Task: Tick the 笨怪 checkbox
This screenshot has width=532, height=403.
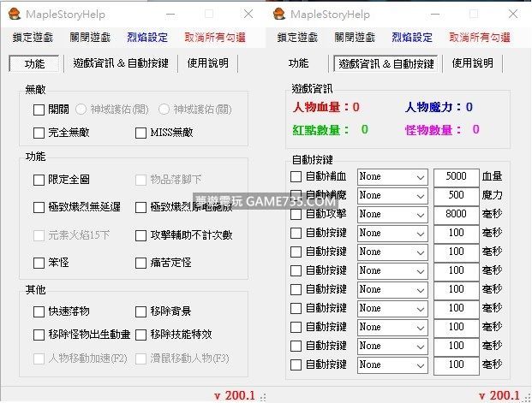Action: point(39,263)
